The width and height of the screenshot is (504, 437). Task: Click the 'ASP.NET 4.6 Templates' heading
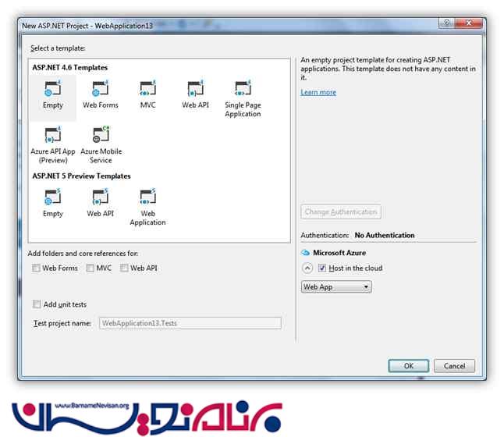(x=70, y=68)
